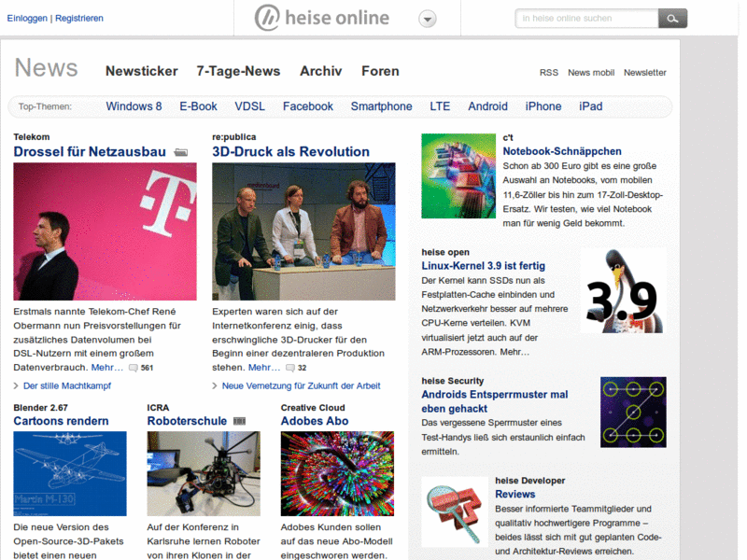This screenshot has width=747, height=560.
Task: Go to the Archiv section
Action: 320,71
